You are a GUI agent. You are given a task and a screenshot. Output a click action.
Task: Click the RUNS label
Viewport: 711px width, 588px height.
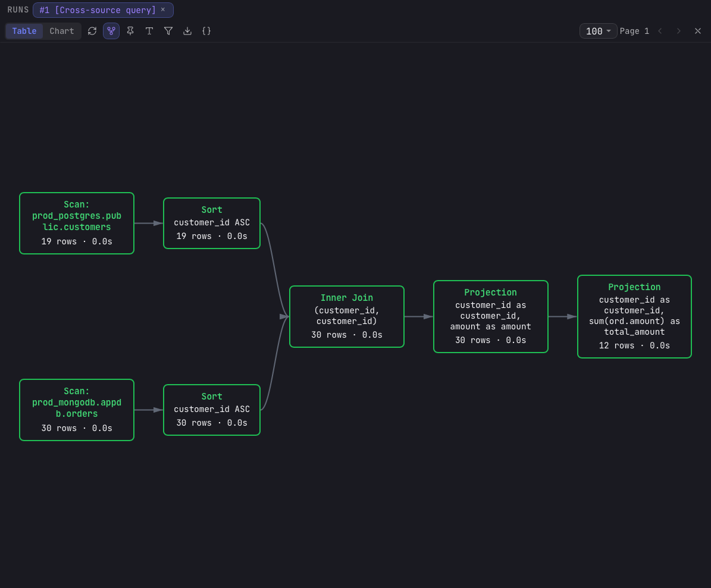18,10
